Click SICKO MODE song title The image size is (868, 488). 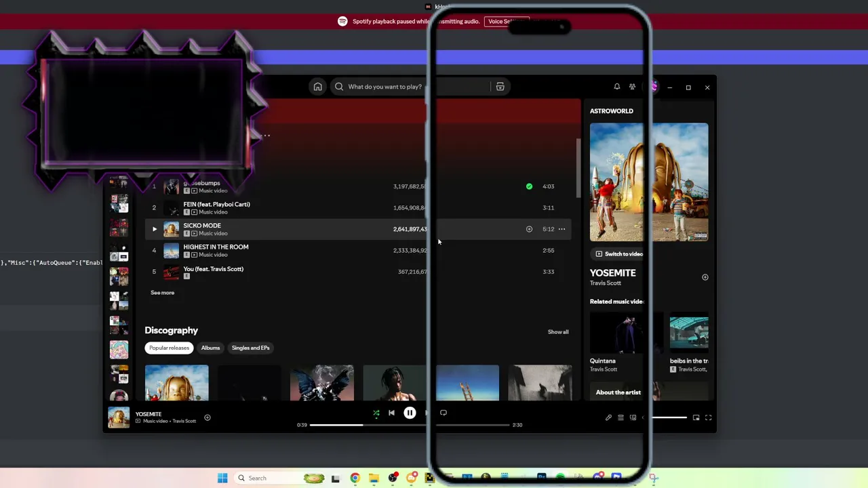[x=202, y=226]
